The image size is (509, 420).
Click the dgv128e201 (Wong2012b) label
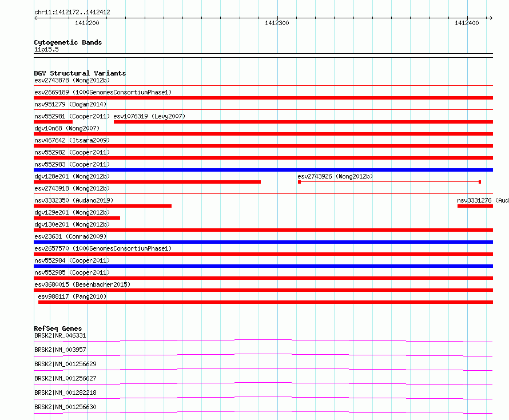coord(72,176)
